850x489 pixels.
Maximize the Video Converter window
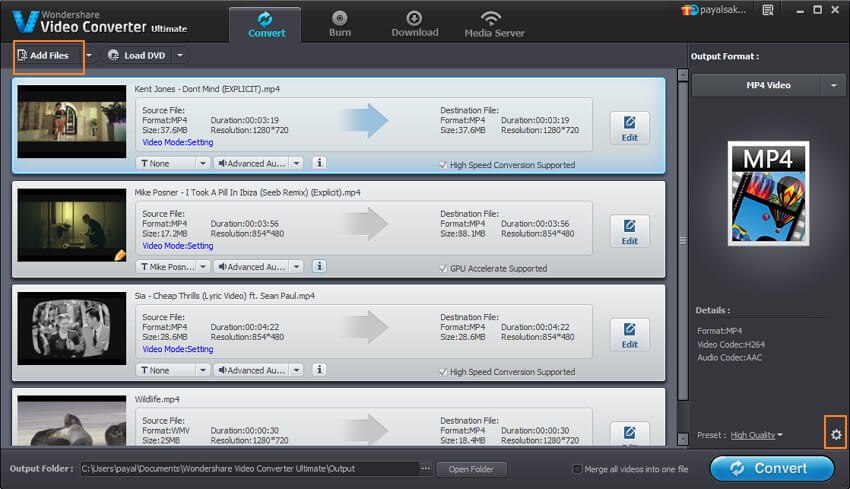point(817,10)
